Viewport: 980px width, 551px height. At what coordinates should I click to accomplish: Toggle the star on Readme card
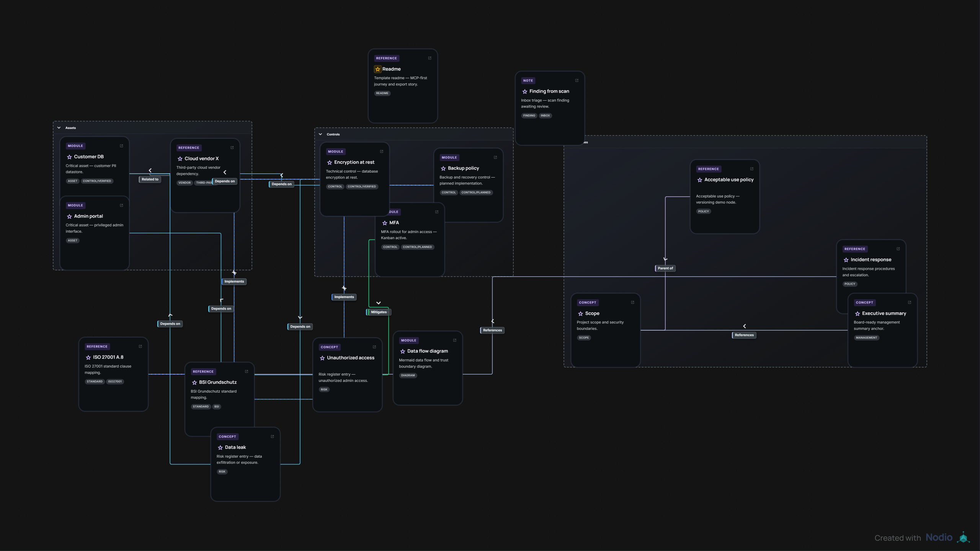coord(377,69)
